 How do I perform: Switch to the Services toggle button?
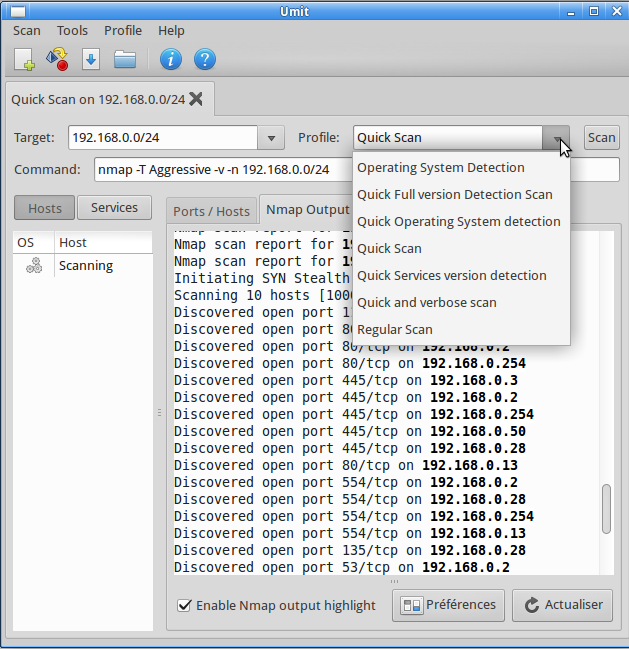[x=114, y=208]
